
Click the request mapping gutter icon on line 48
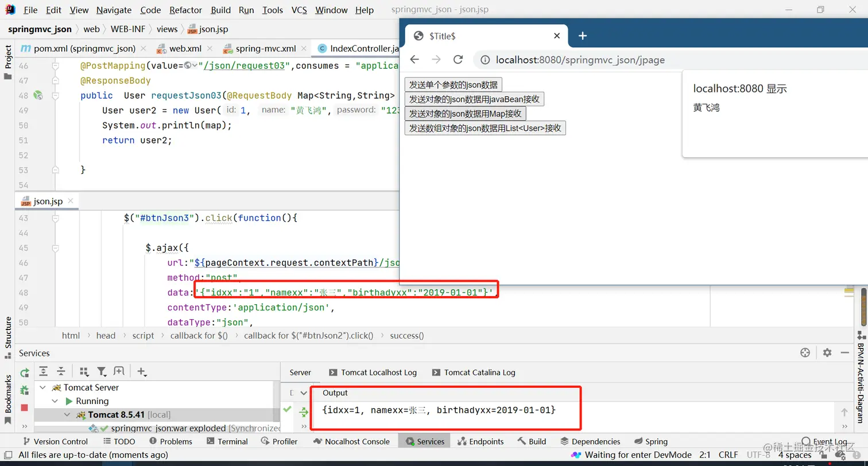coord(38,95)
